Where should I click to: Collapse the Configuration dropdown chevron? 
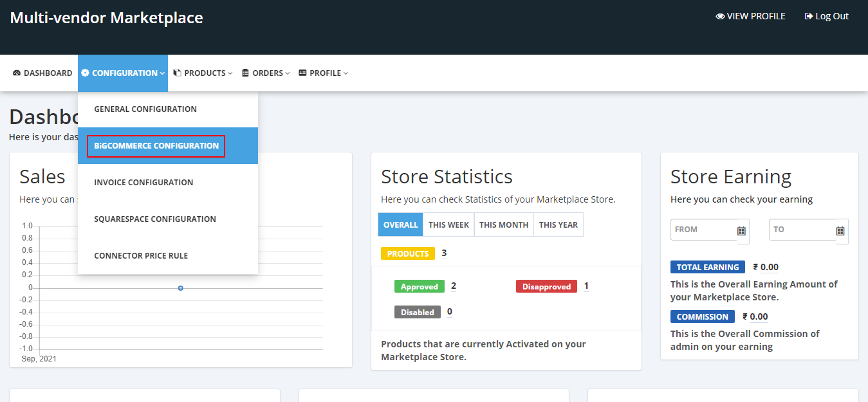(x=163, y=73)
